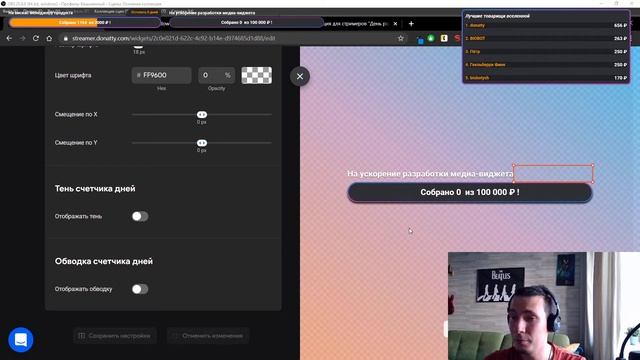Click the "Обводка счетчика дней" section heading
Viewport: 640px width, 360px height.
pyautogui.click(x=104, y=261)
